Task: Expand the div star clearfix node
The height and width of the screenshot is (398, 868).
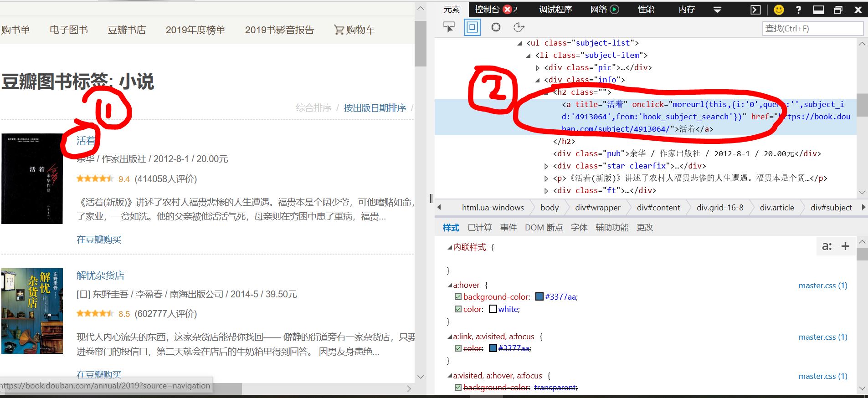Action: (x=546, y=166)
